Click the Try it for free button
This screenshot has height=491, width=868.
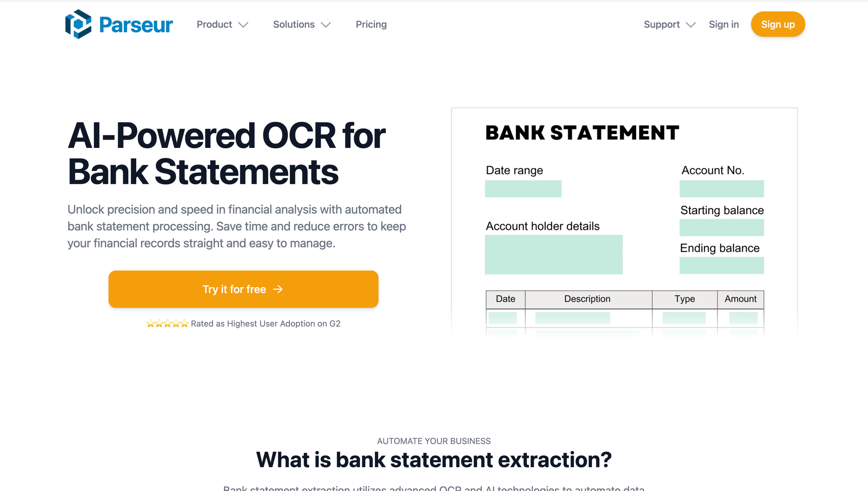(243, 289)
